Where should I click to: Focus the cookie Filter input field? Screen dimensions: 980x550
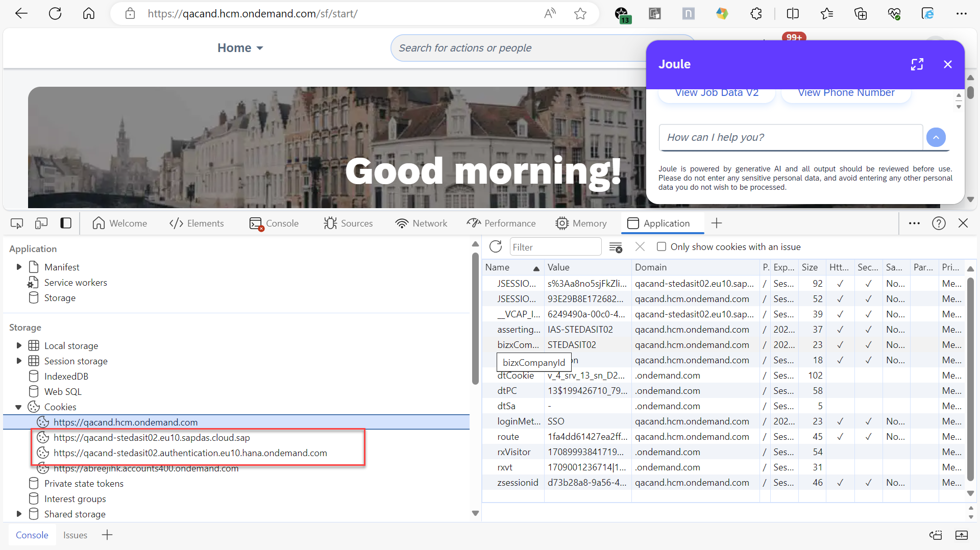(x=555, y=247)
